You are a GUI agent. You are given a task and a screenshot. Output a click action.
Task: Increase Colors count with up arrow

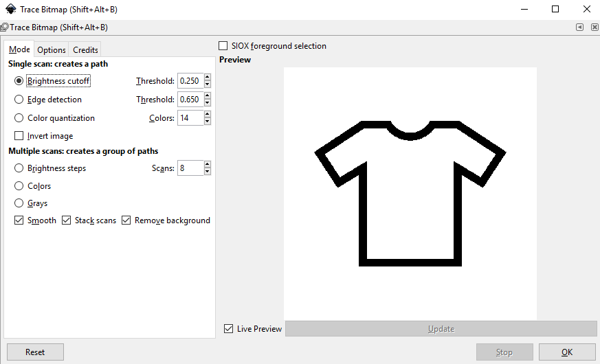[208, 114]
